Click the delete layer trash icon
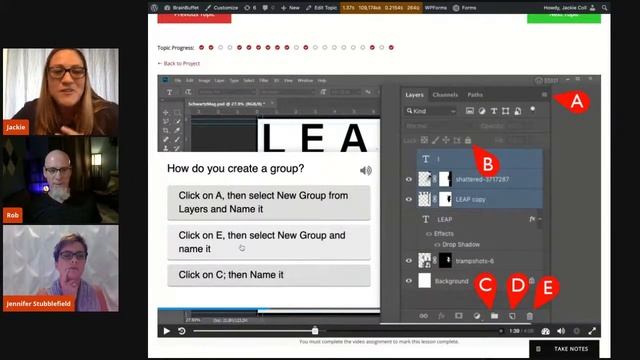 pyautogui.click(x=529, y=316)
